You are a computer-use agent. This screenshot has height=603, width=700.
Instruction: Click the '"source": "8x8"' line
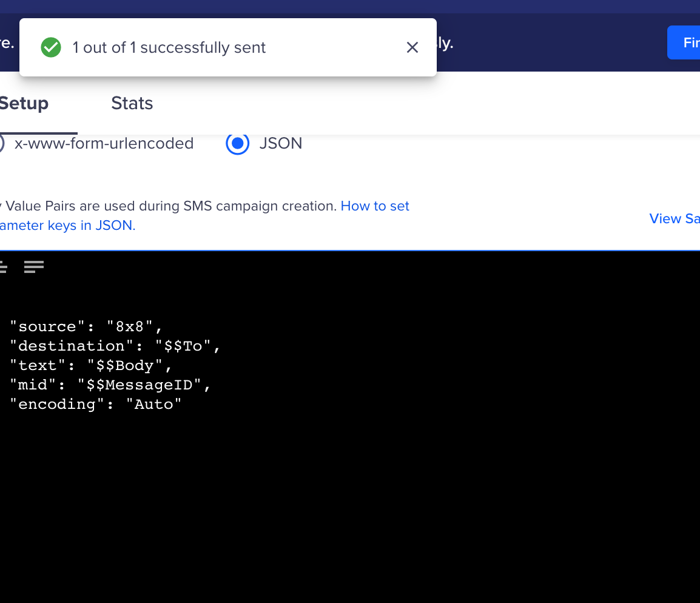pos(85,326)
